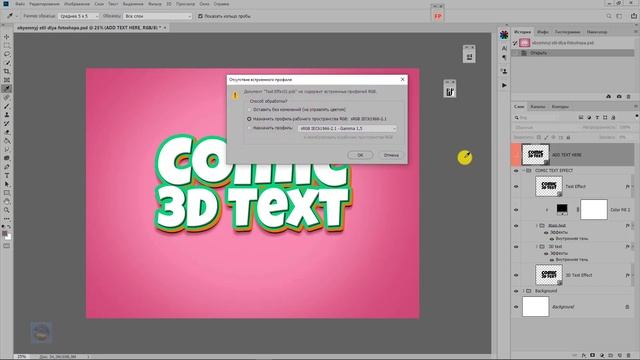Image resolution: width=640 pixels, height=360 pixels.
Task: Open the Paragraph panel icon in dock
Action: click(504, 58)
